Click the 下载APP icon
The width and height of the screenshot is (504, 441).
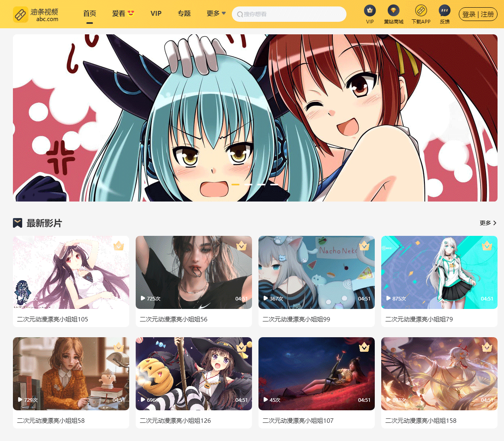421,10
